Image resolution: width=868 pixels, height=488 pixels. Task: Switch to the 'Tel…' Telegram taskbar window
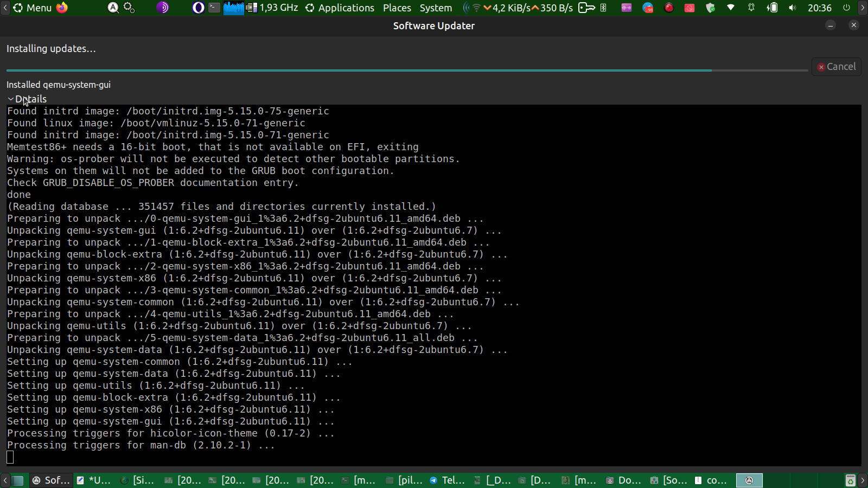click(447, 480)
